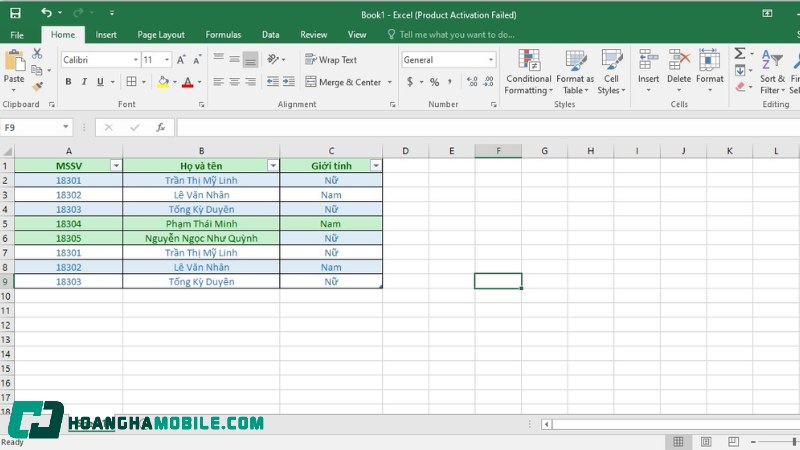Image resolution: width=800 pixels, height=450 pixels.
Task: Apply the Borders icon
Action: pos(131,82)
